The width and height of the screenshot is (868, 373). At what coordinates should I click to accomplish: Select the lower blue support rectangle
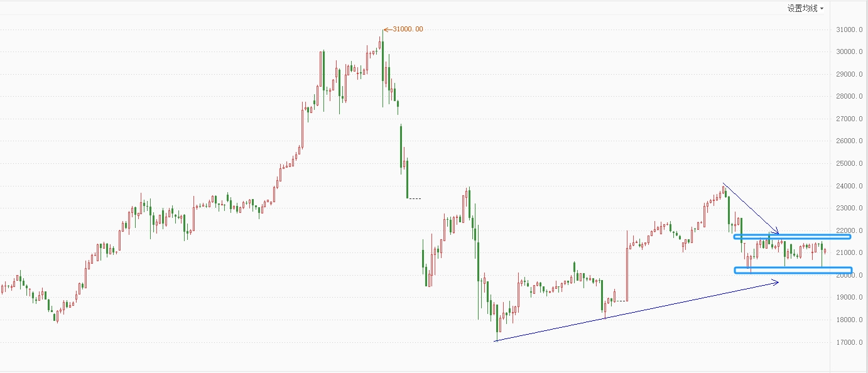(x=793, y=270)
